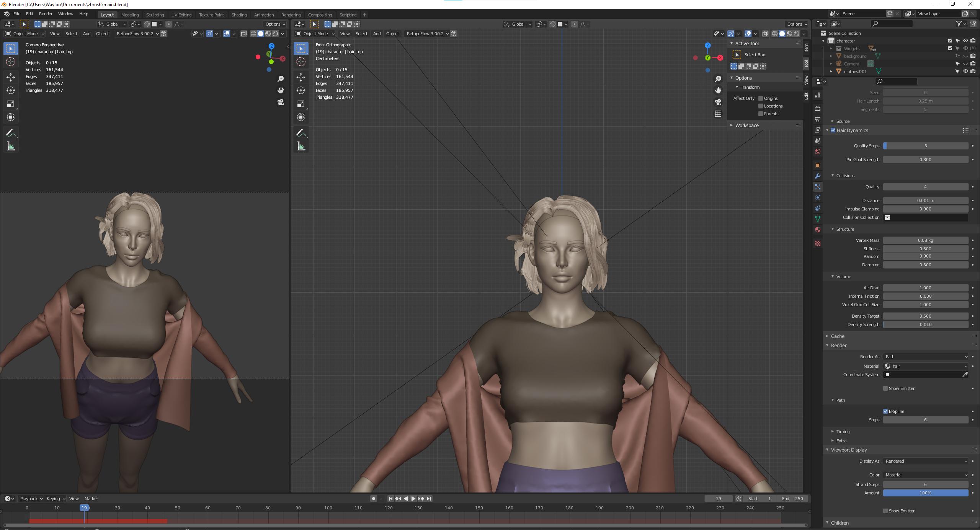Disable the Hair Dynamics checkbox

tap(833, 130)
